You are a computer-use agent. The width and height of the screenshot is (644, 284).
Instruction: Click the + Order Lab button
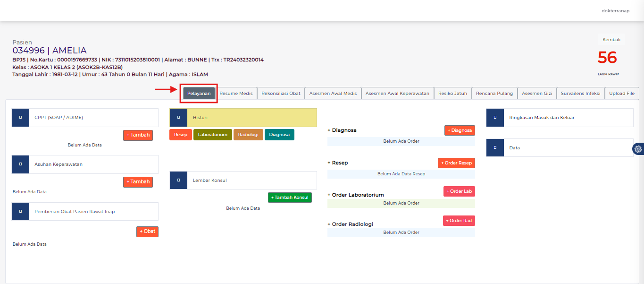coord(459,191)
